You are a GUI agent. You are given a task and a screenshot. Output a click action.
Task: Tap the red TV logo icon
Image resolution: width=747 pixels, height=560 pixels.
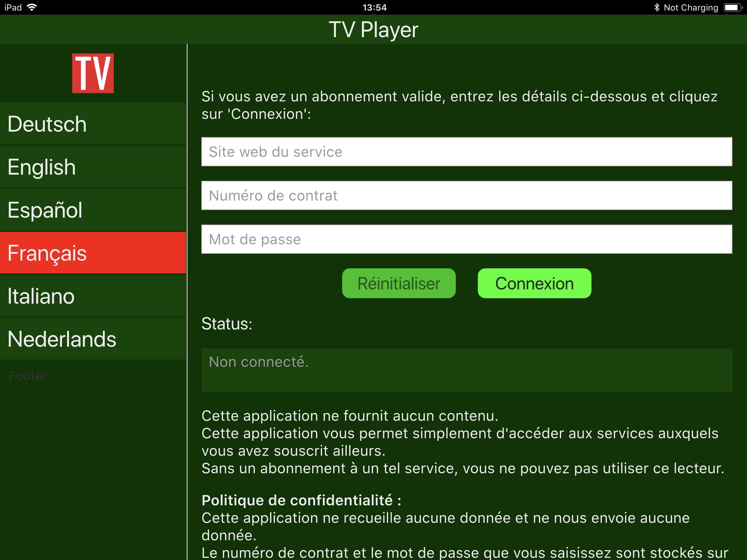tap(93, 73)
